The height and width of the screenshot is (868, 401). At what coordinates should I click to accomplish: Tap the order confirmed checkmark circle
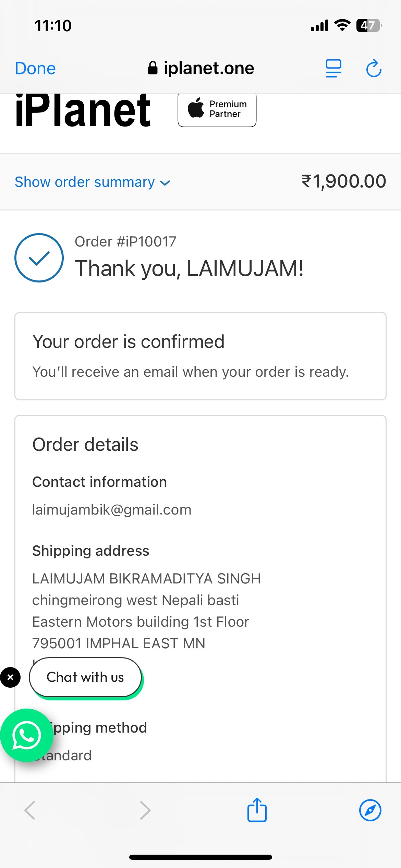(x=39, y=258)
